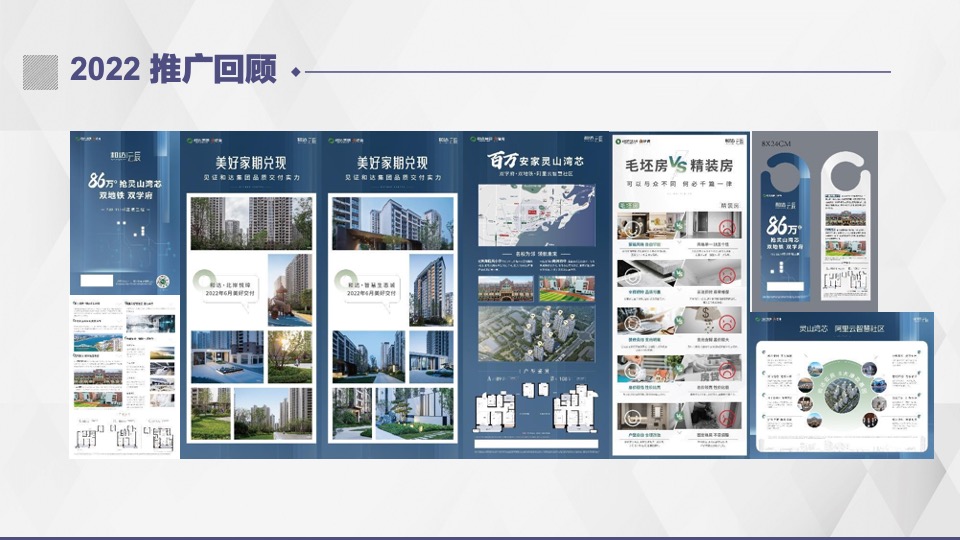Viewport: 960px width, 540px height.
Task: Click the "灵山湾芯 阿里云智慧社区" heading text
Action: (842, 329)
